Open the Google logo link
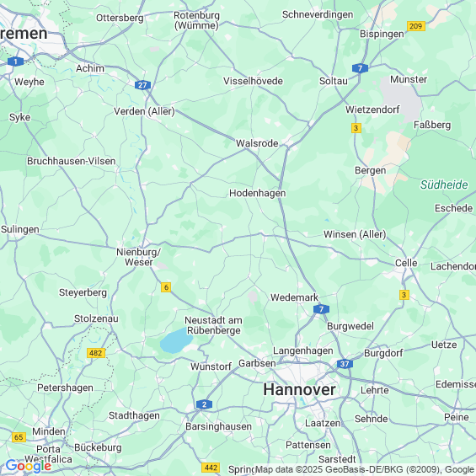The height and width of the screenshot is (476, 476). point(29,466)
